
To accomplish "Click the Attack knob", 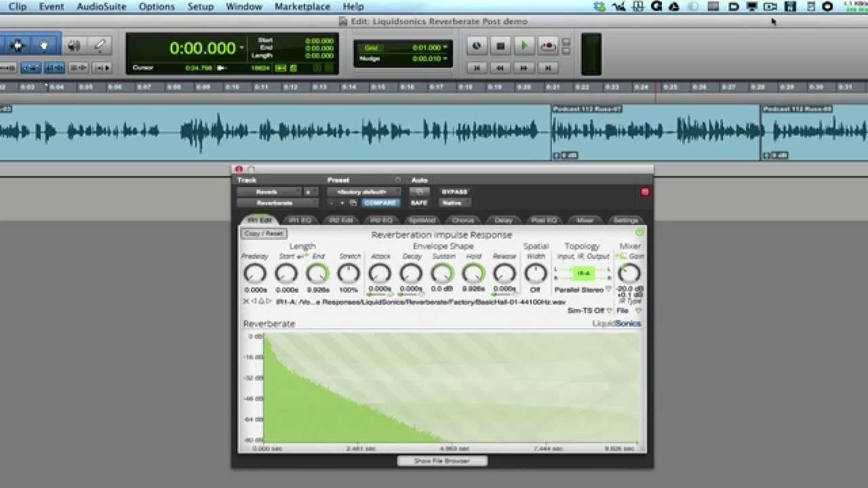I will pos(380,274).
